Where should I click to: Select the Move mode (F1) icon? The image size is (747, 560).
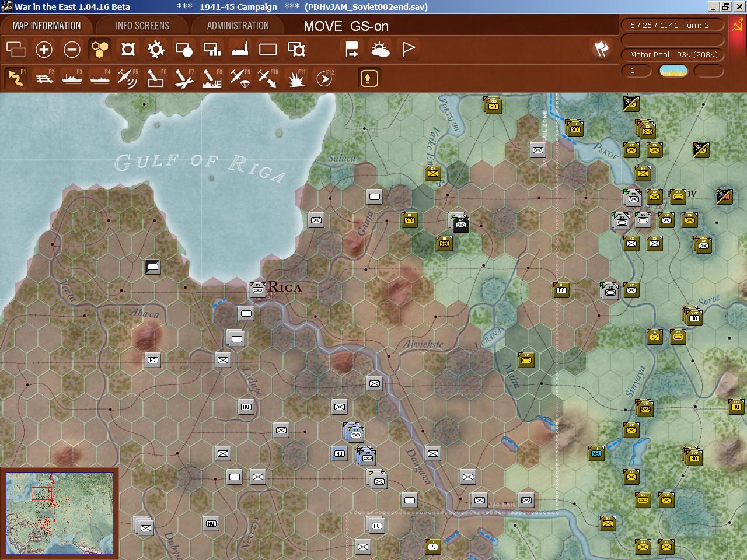click(16, 78)
